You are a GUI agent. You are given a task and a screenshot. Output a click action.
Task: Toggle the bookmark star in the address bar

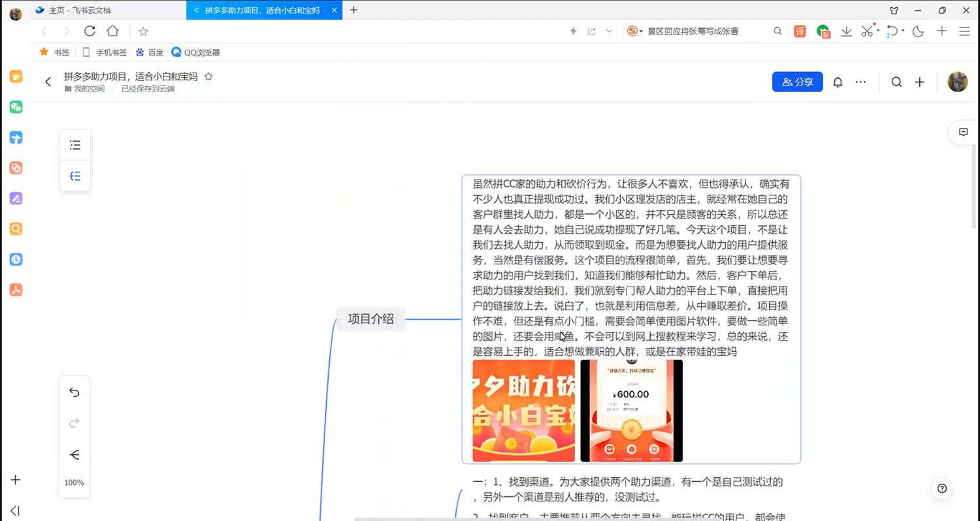143,31
